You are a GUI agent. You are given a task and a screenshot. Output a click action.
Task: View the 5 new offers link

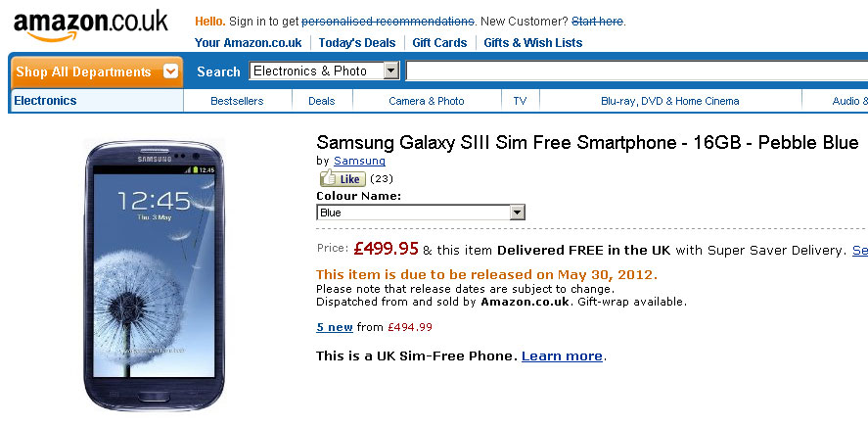(x=335, y=327)
